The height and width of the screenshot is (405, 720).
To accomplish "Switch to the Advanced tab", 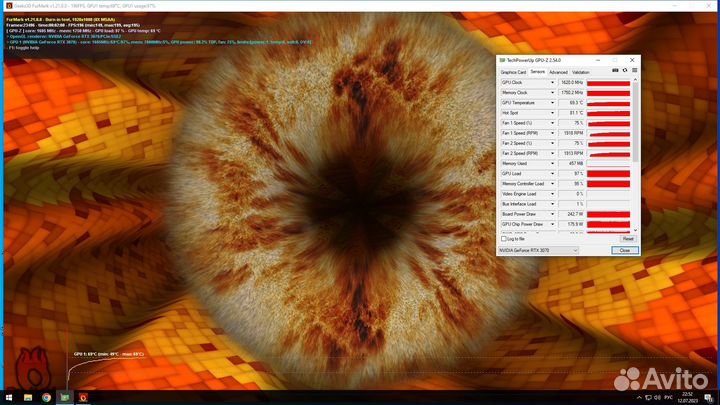I will point(558,72).
